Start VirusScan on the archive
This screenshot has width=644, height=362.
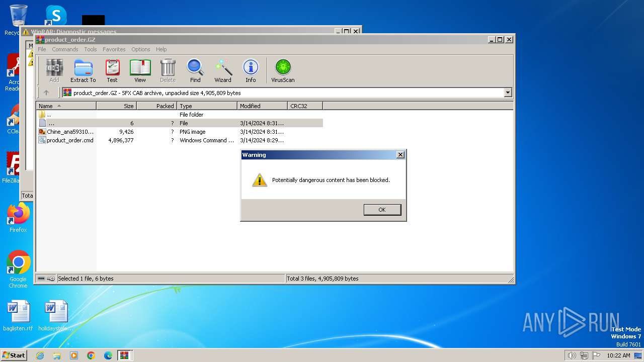click(283, 70)
